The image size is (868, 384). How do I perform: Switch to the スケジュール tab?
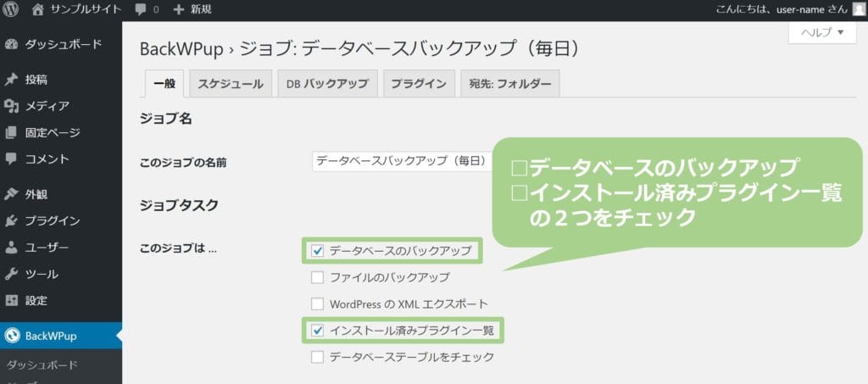click(x=231, y=84)
